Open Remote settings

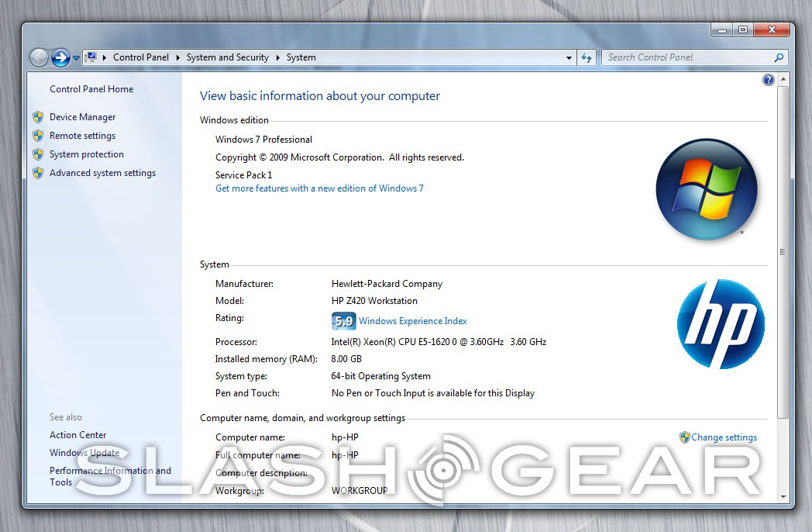(x=82, y=136)
